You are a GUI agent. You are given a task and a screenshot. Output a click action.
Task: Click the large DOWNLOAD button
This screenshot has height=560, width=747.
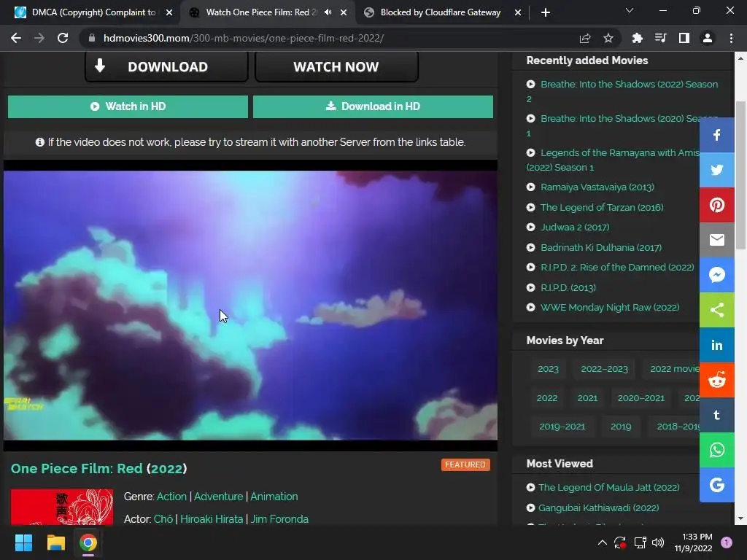[x=167, y=66]
